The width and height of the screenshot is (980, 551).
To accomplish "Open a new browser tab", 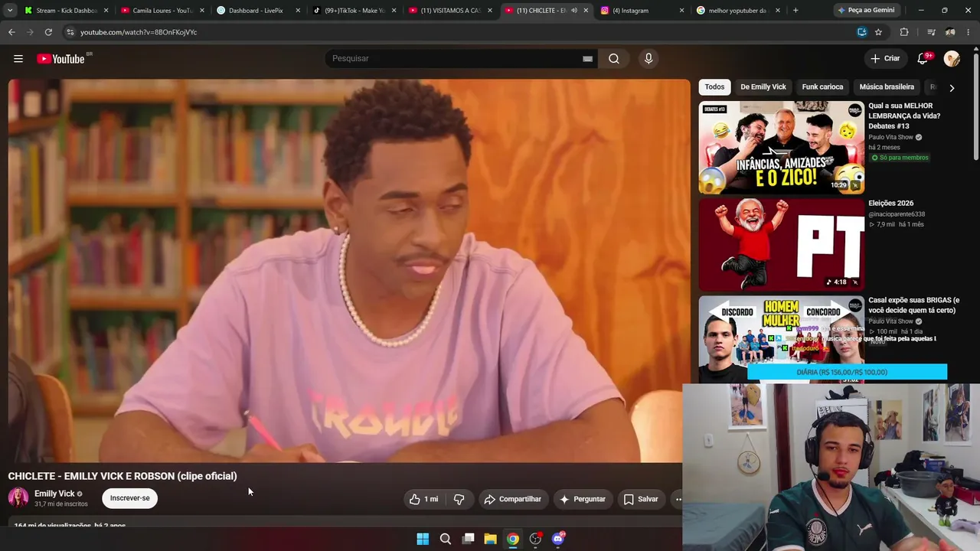I will click(x=795, y=11).
